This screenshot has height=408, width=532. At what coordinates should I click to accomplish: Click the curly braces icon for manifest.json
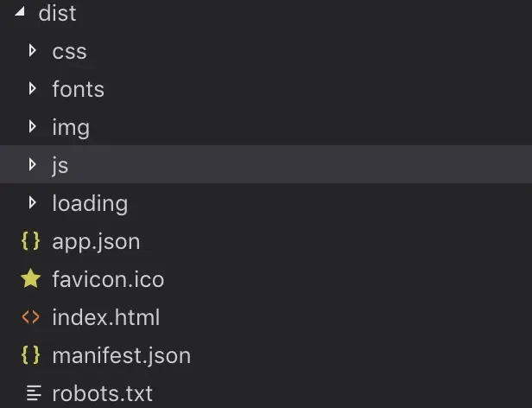click(30, 355)
